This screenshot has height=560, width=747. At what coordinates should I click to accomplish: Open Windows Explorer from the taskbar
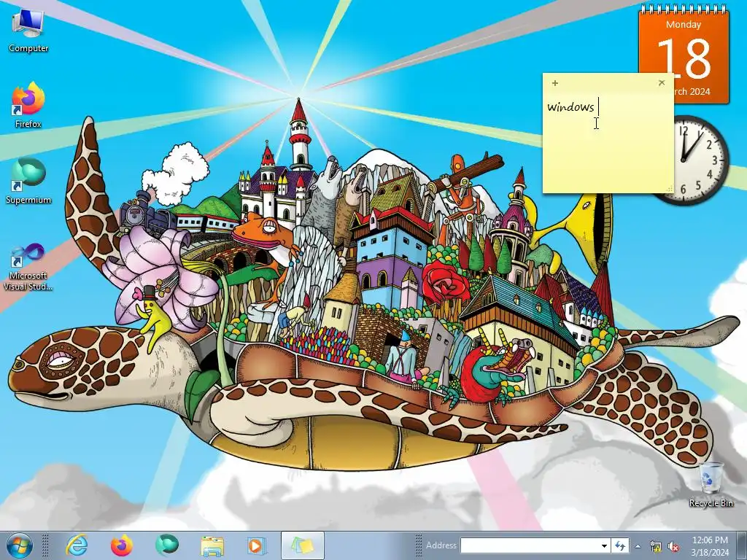(x=212, y=545)
